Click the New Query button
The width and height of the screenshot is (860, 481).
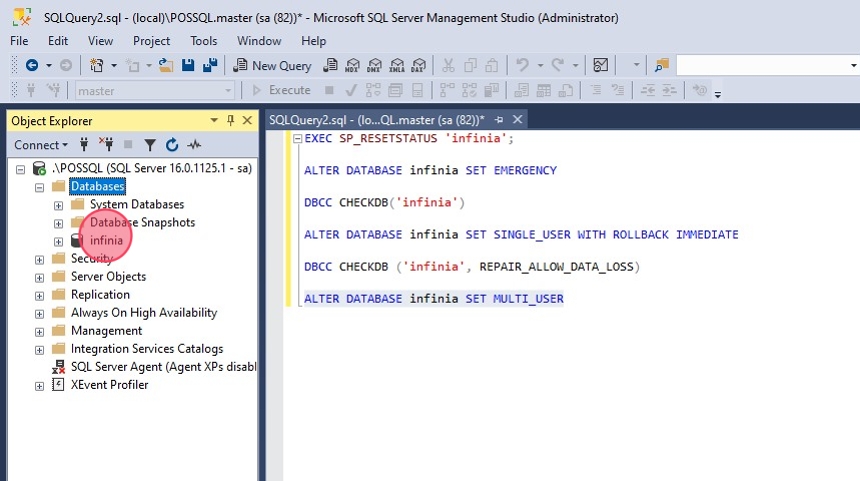tap(273, 65)
